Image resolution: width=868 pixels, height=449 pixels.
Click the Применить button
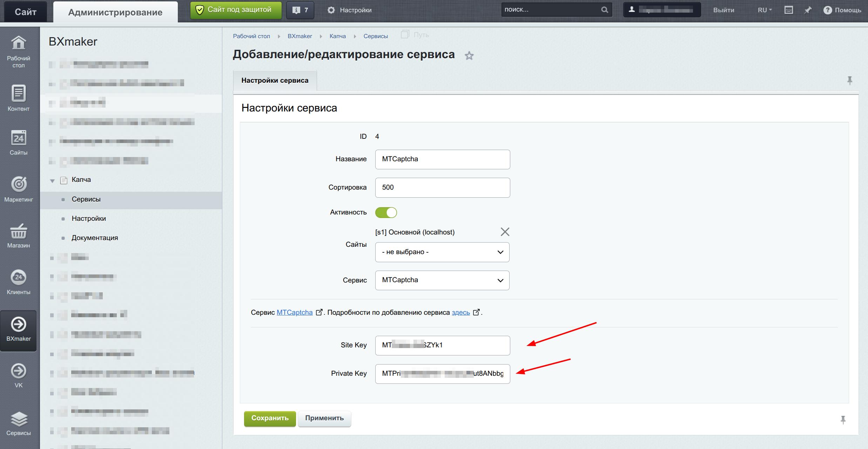tap(324, 418)
